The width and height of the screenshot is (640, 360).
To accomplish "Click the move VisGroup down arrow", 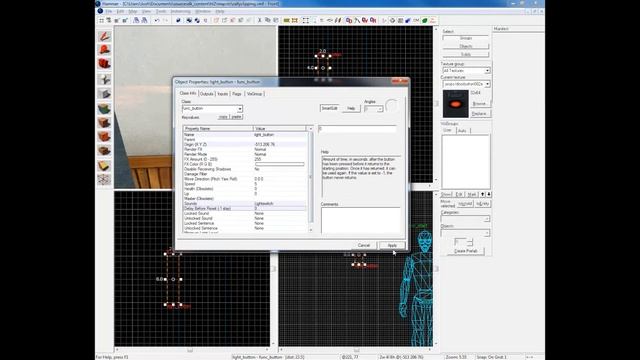I will click(x=489, y=194).
